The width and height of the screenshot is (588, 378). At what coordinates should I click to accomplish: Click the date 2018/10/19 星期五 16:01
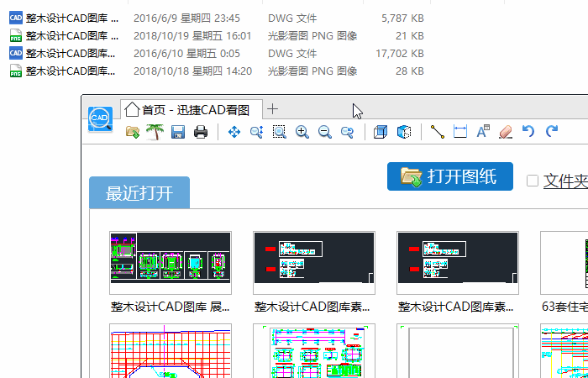point(192,36)
